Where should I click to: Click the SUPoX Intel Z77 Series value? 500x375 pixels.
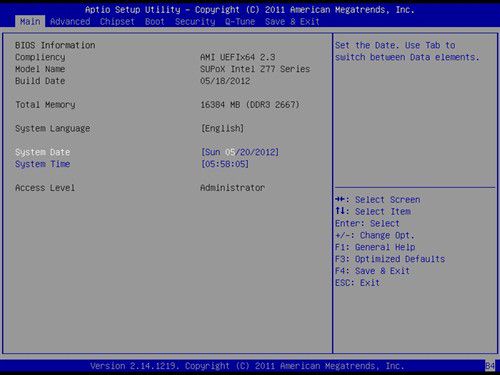pos(255,69)
